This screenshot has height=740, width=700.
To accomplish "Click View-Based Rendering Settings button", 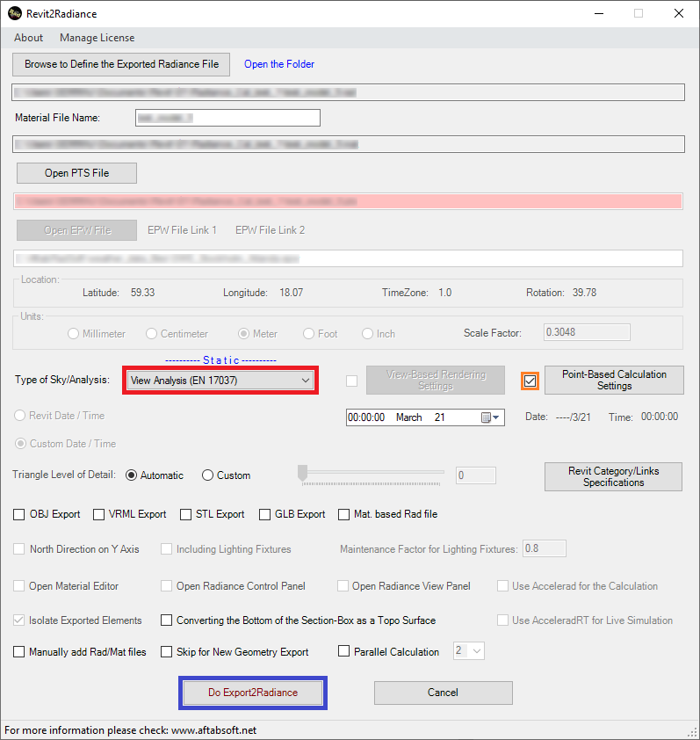I will click(x=436, y=380).
